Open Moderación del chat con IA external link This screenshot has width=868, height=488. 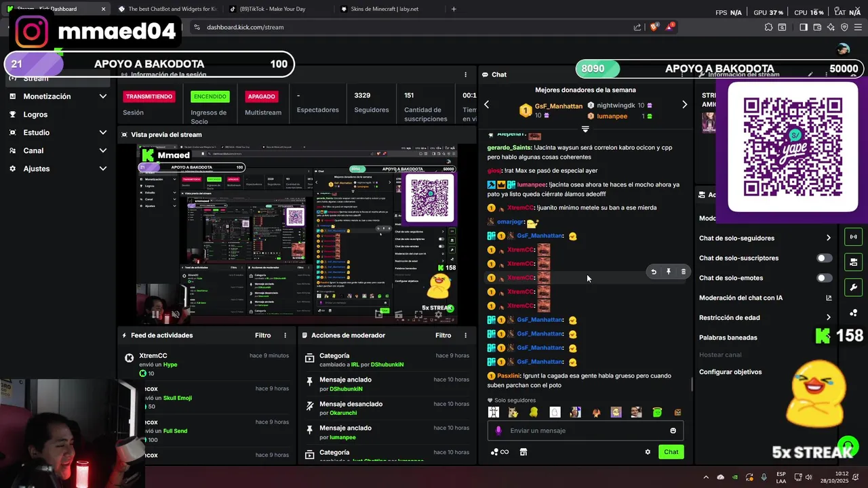point(829,298)
